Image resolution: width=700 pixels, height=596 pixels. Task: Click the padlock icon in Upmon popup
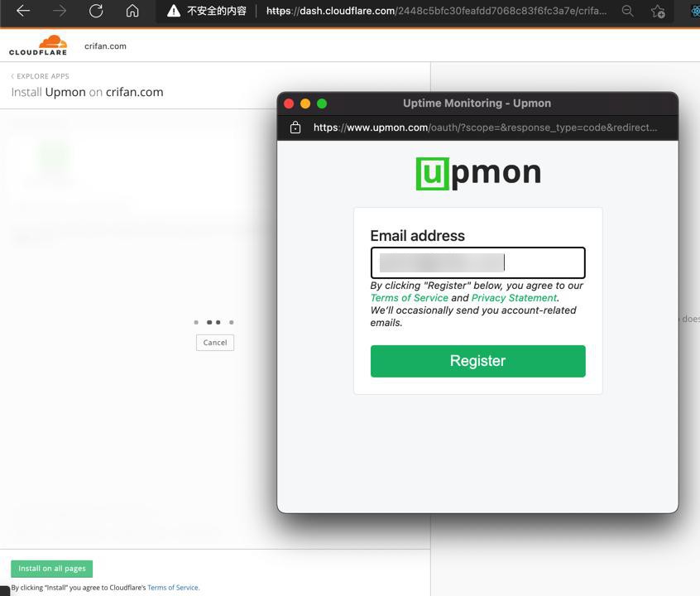tap(295, 127)
